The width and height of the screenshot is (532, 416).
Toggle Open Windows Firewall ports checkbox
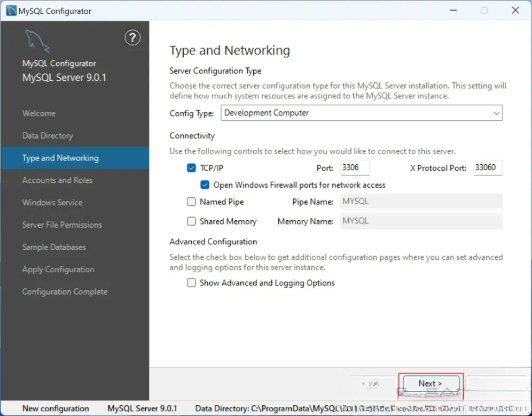pyautogui.click(x=205, y=184)
